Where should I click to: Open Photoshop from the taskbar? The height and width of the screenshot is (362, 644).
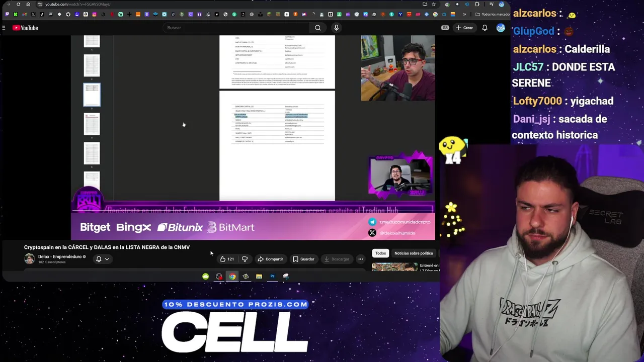click(272, 276)
